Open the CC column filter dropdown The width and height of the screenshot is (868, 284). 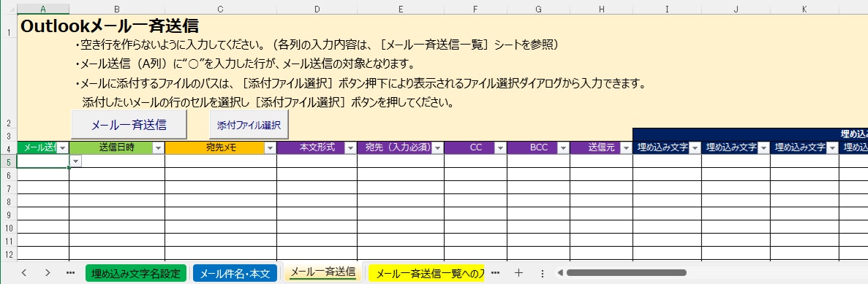pos(500,148)
